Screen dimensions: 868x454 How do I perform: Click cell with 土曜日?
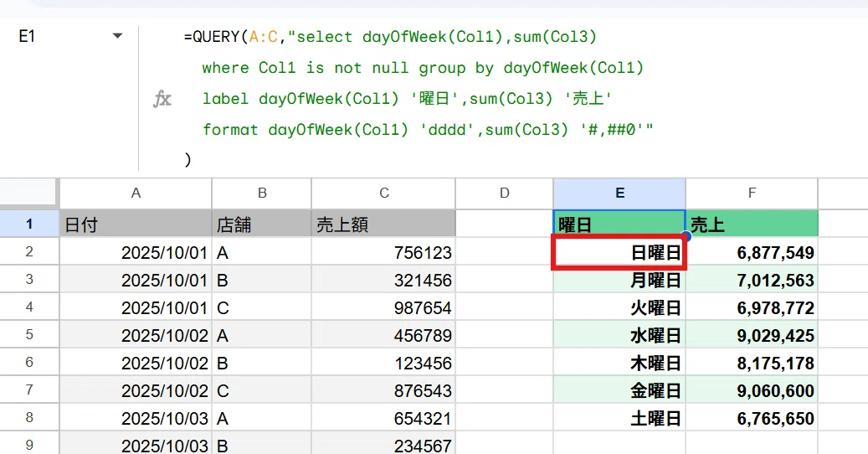619,418
